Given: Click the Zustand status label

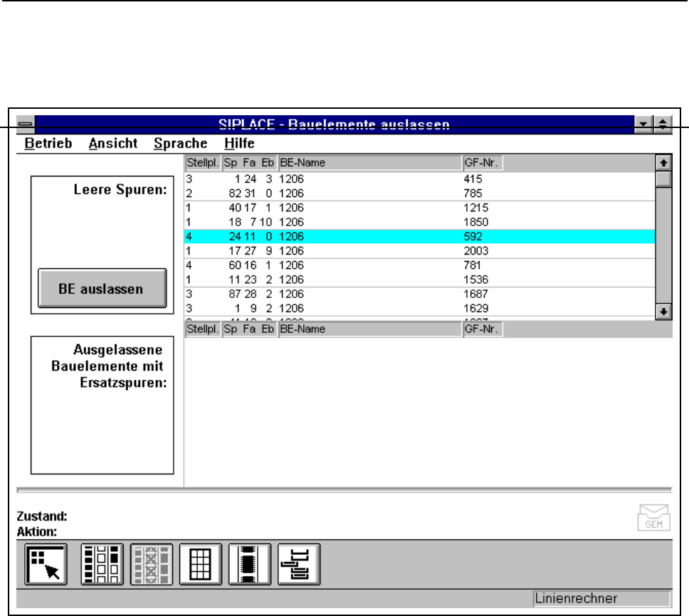Looking at the screenshot, I should click(42, 516).
